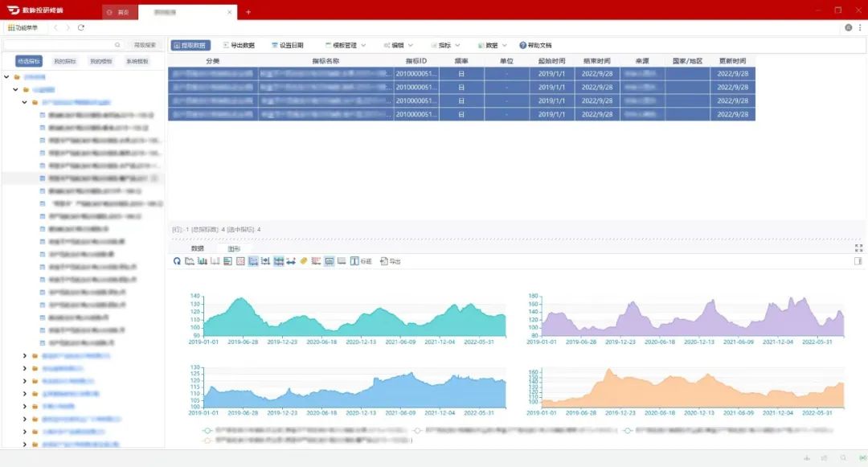Collapse the top-level folder in indicator tree
Viewport: 868px width, 467px height.
pyautogui.click(x=6, y=77)
